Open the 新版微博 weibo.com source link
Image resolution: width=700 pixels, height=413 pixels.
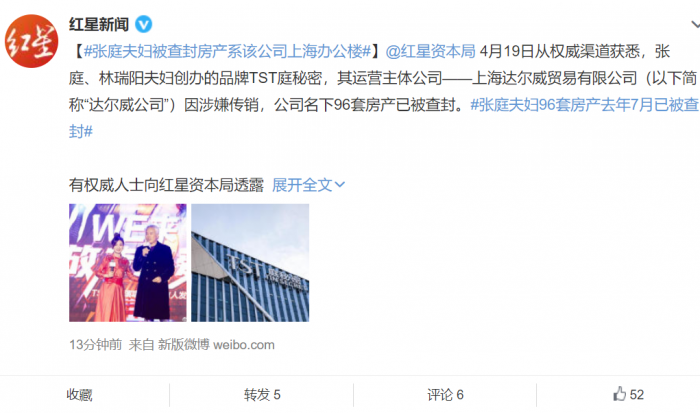tap(216, 345)
